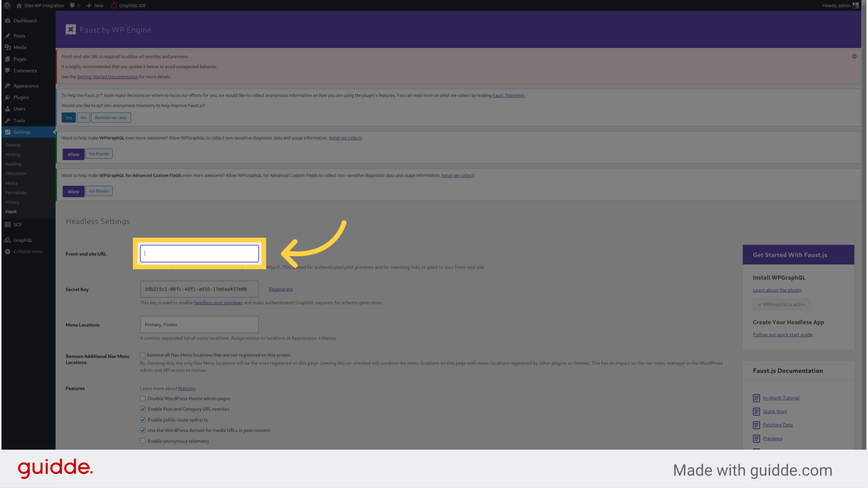Image resolution: width=868 pixels, height=488 pixels.
Task: Click the GraphQL icon in the sidebar
Action: coord(8,240)
